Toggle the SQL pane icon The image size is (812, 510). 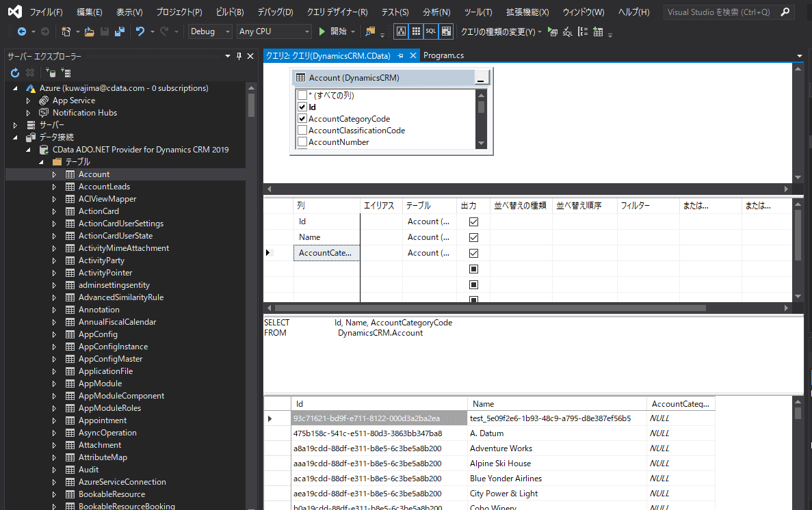click(x=431, y=31)
